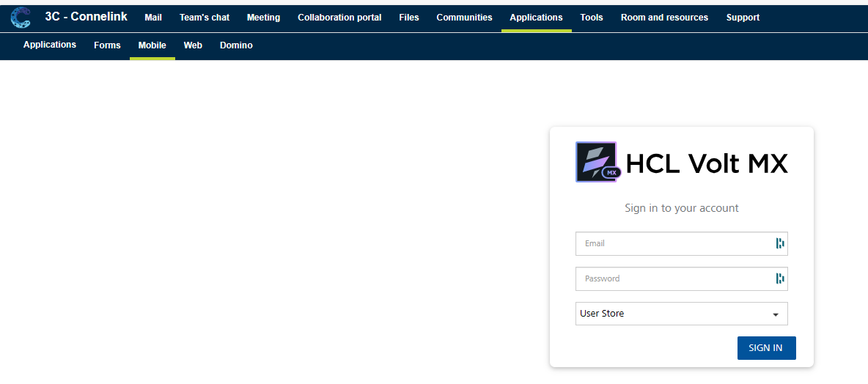Focus the Email input field
This screenshot has width=868, height=384.
tap(682, 243)
